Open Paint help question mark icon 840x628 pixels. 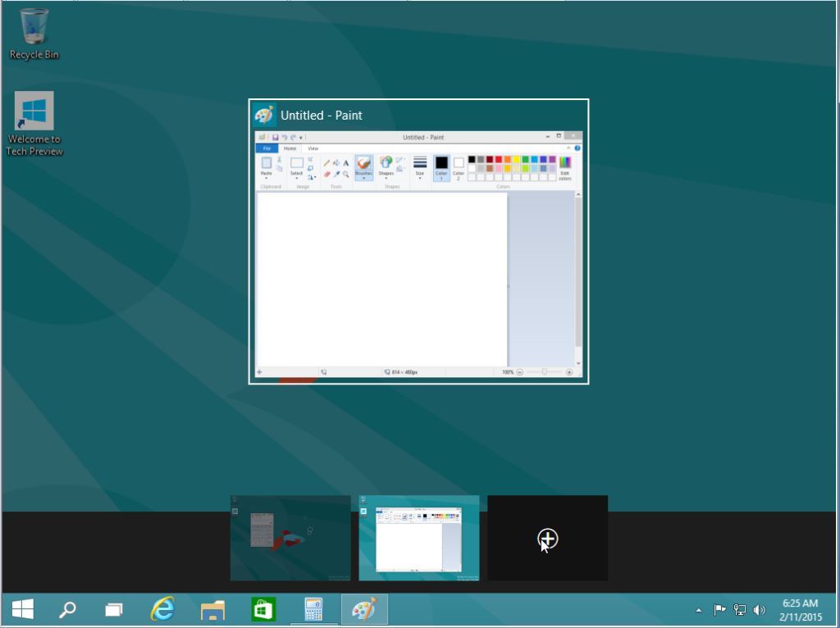click(x=577, y=148)
